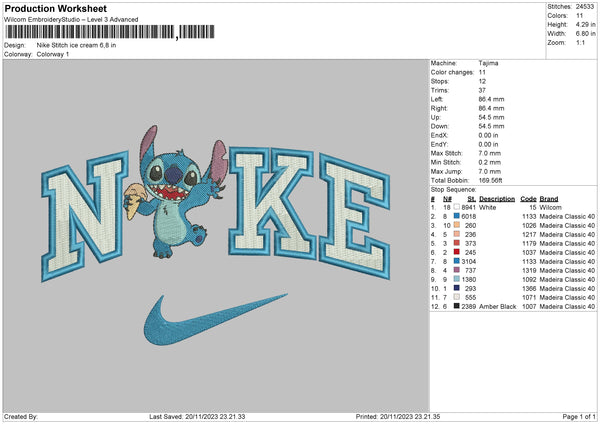Click the 'Created By:' footer label
Screen dimensions: 600x424
coord(21,416)
